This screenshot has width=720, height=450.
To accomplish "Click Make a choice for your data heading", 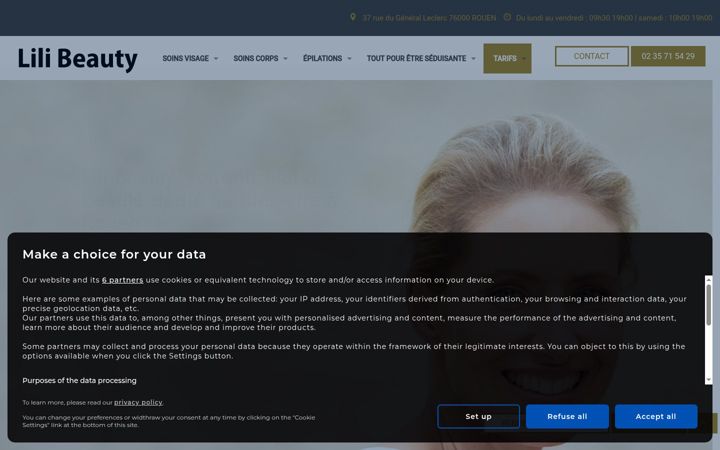I will (x=114, y=254).
